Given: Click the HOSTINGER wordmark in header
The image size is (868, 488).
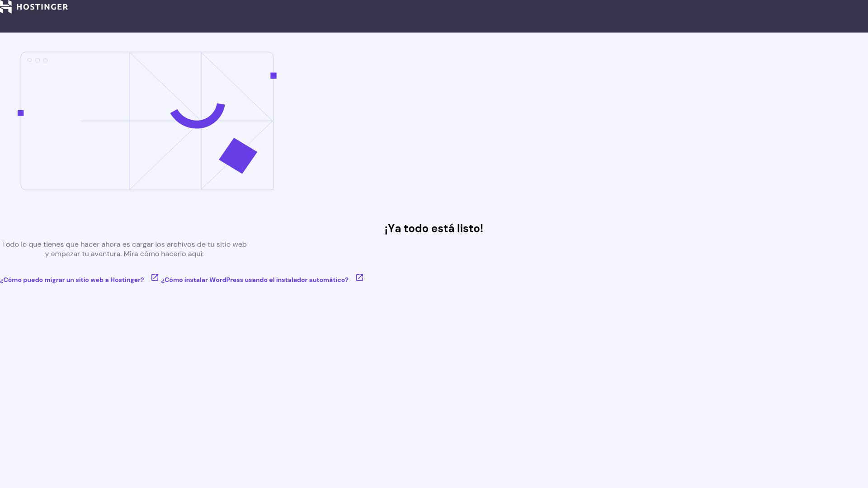Looking at the screenshot, I should (x=42, y=7).
